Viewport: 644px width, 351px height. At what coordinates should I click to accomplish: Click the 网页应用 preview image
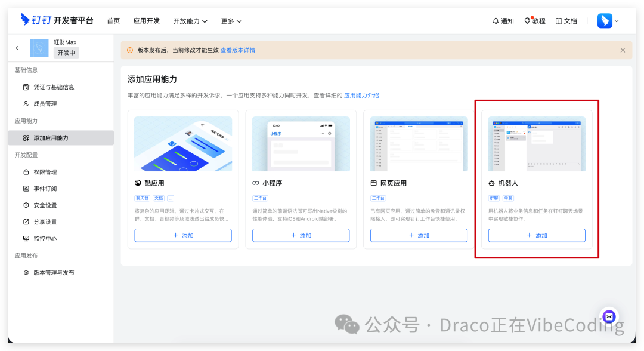click(419, 144)
